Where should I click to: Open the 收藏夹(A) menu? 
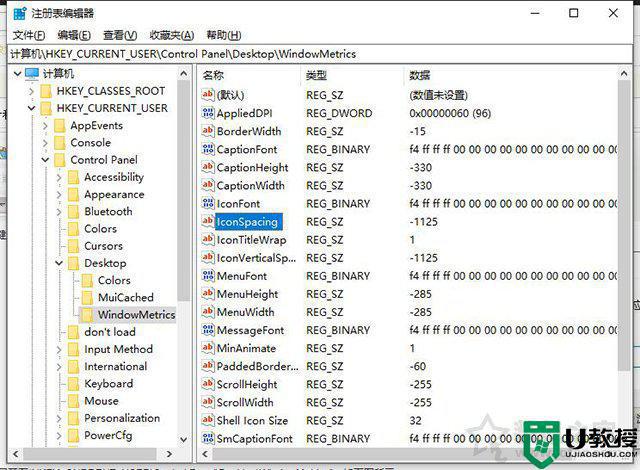click(x=171, y=35)
